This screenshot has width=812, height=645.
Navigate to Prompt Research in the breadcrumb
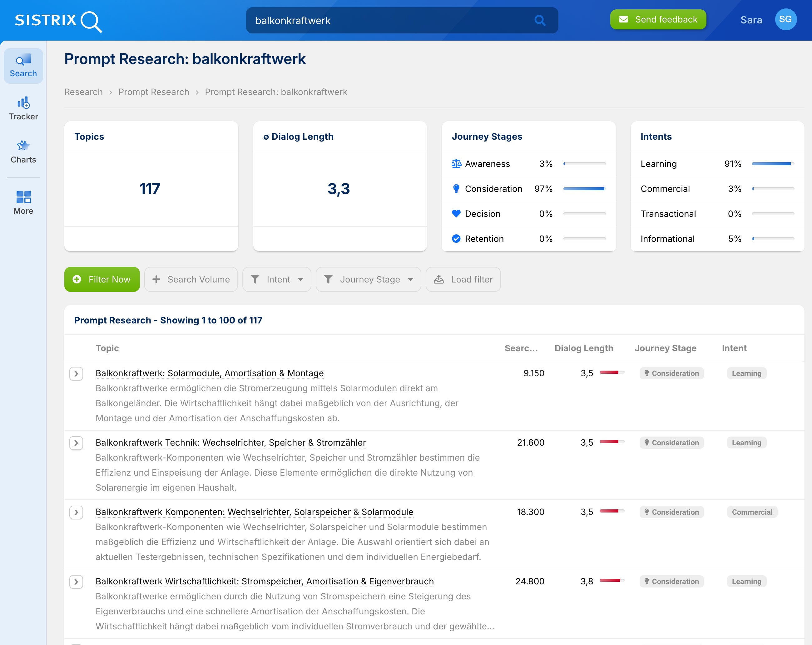coord(154,92)
